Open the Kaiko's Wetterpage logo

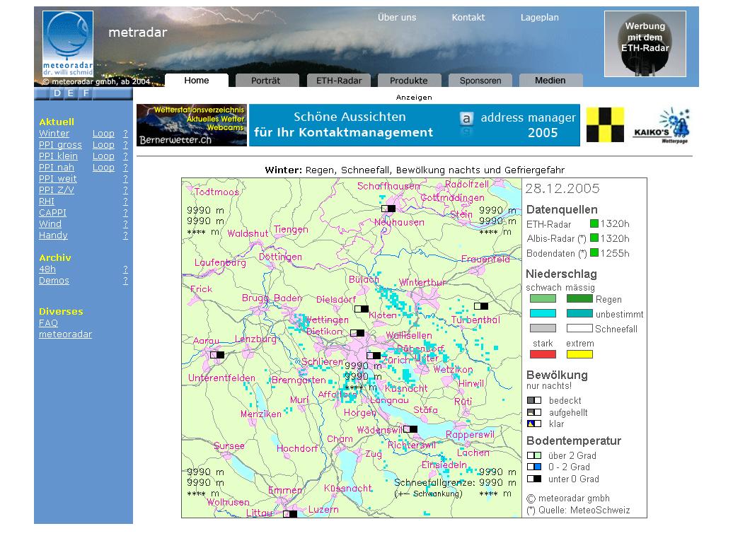pos(661,126)
